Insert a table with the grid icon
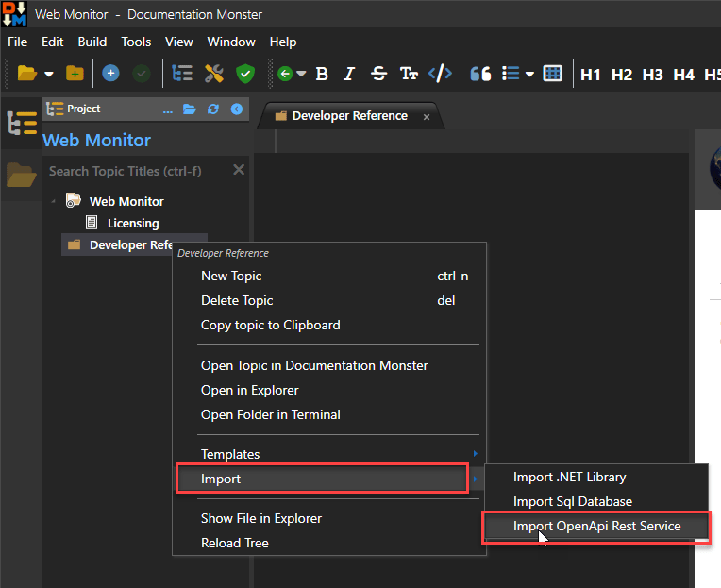This screenshot has width=721, height=588. tap(552, 74)
